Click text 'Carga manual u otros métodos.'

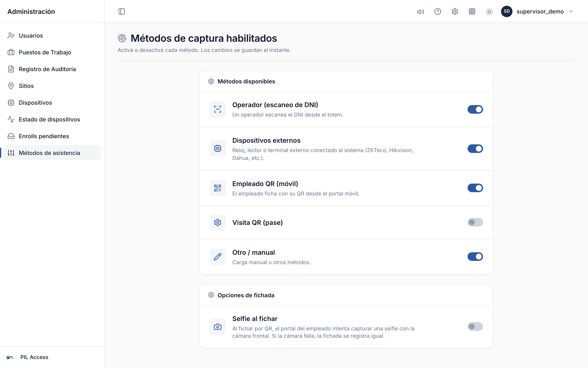271,262
